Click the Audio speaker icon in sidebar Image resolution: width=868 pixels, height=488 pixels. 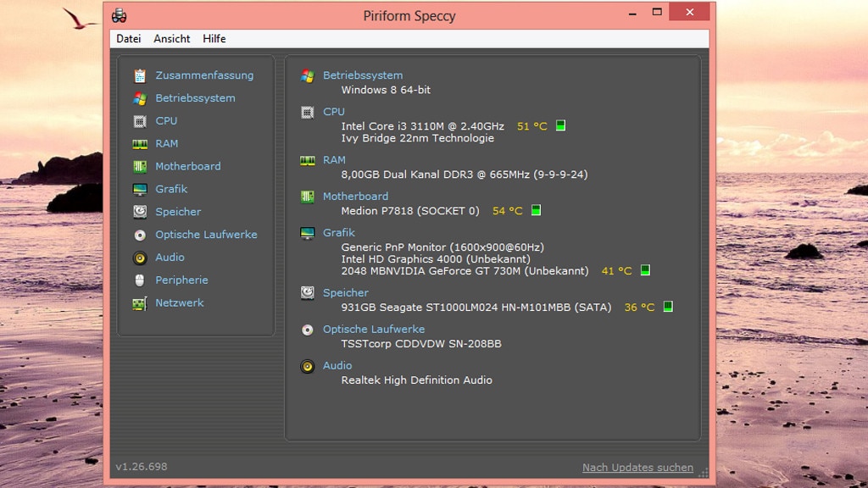pos(140,258)
